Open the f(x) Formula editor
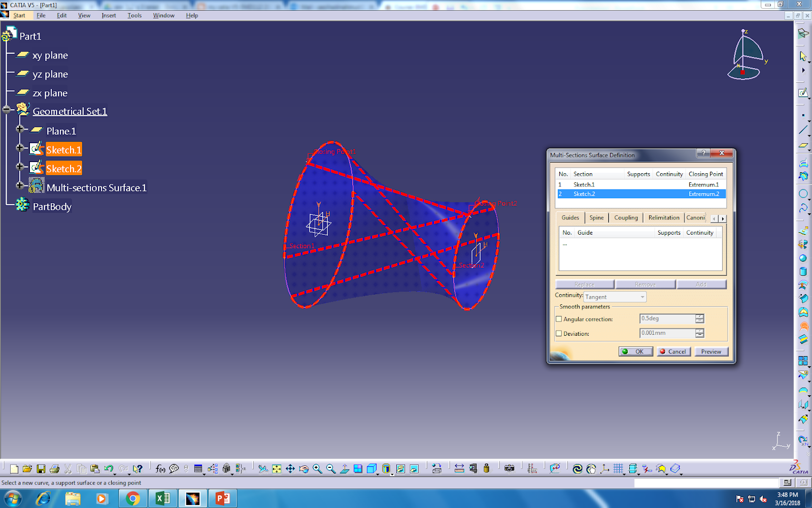Viewport: 812px width, 508px height. 159,468
